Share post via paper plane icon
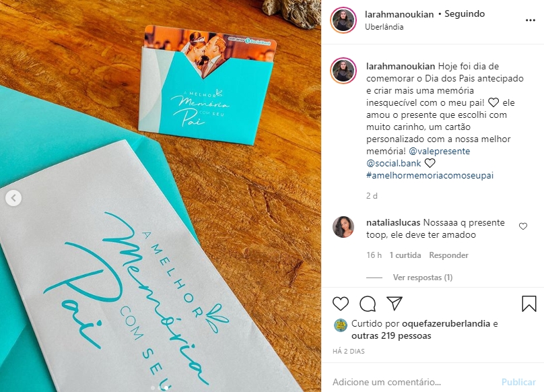This screenshot has height=392, width=544. tap(395, 304)
